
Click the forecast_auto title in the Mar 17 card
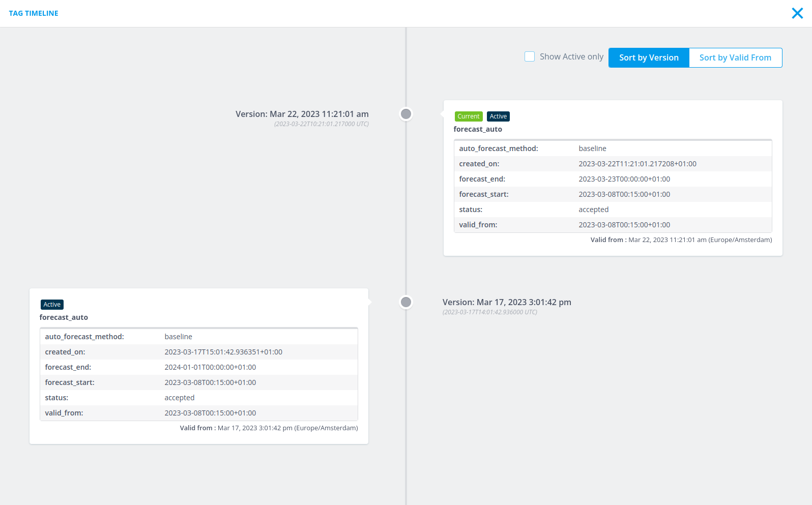pos(64,317)
